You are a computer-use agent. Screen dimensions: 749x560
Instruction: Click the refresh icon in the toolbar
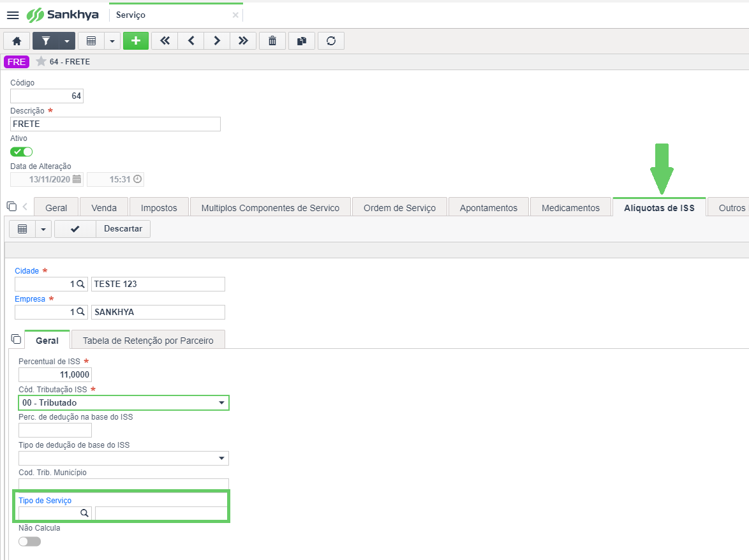[x=331, y=41]
